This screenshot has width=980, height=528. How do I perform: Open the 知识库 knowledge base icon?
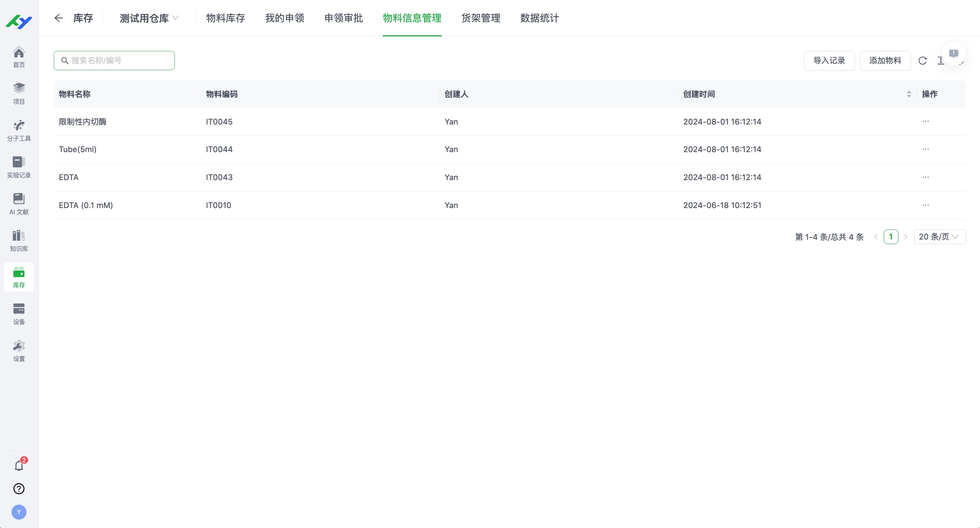[19, 239]
